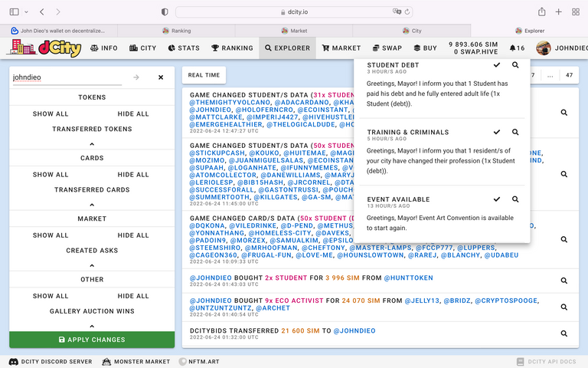Click SHOW ALL under CARDS
The height and width of the screenshot is (368, 588).
coord(51,175)
